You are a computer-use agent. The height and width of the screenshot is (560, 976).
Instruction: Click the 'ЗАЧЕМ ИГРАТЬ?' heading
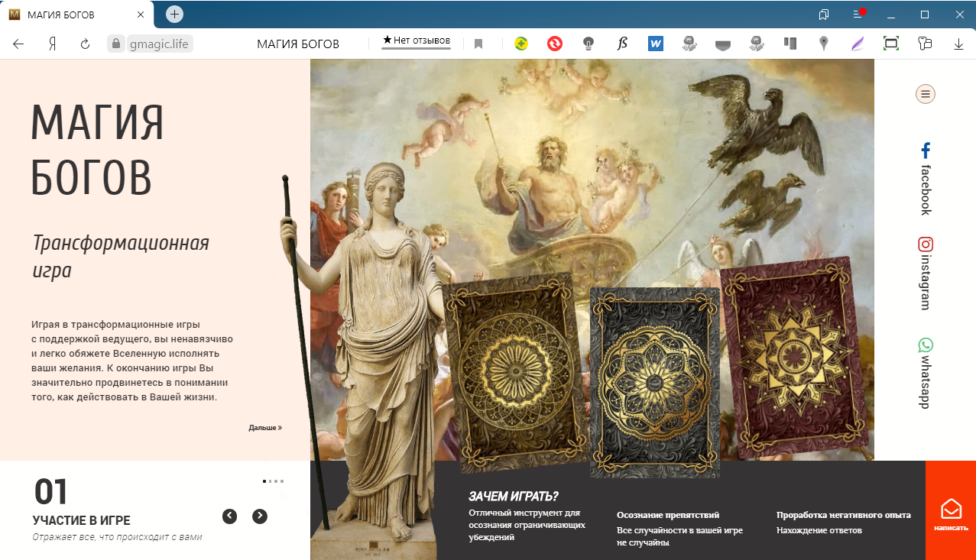(x=514, y=497)
